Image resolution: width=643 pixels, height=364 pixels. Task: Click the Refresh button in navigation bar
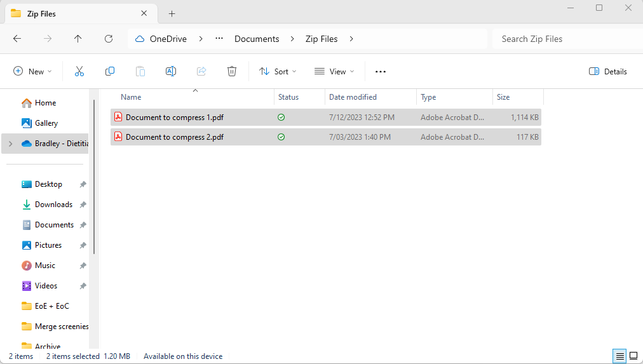point(109,39)
